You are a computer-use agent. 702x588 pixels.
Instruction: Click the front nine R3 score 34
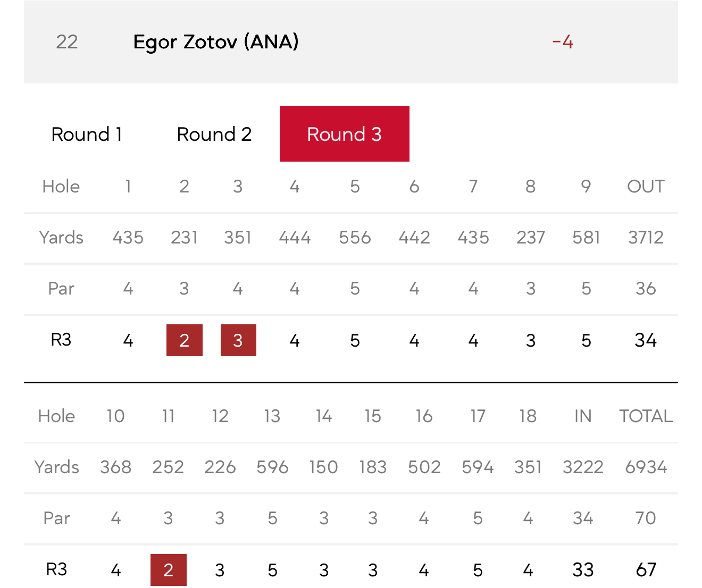tap(645, 340)
